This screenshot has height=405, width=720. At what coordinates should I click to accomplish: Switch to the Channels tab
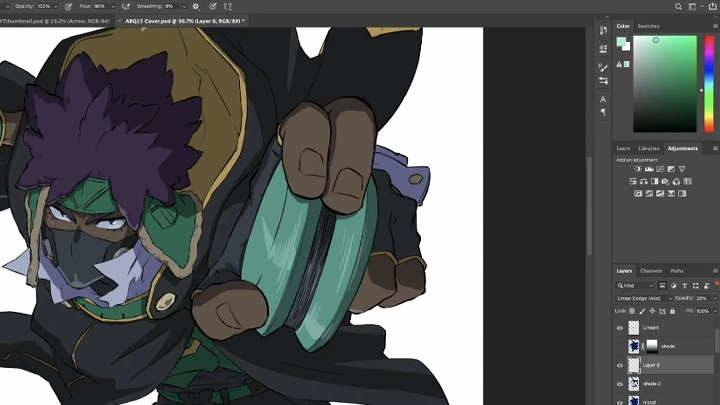[x=651, y=271]
